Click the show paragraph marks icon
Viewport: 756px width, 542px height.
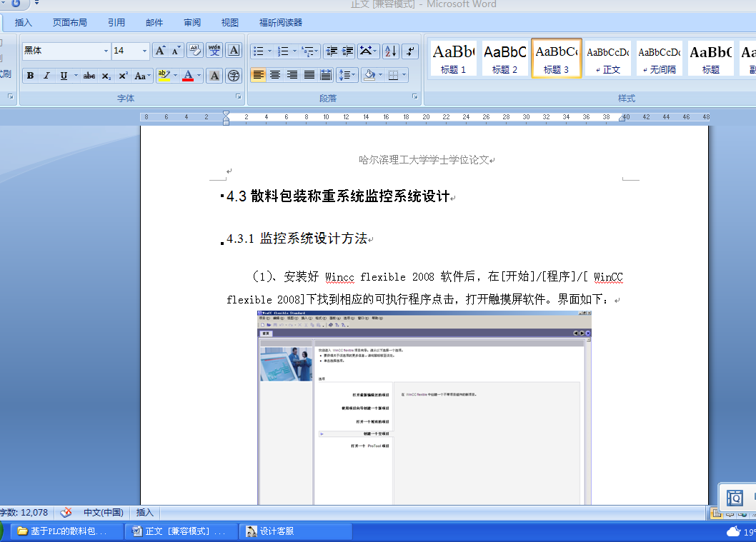tap(410, 51)
